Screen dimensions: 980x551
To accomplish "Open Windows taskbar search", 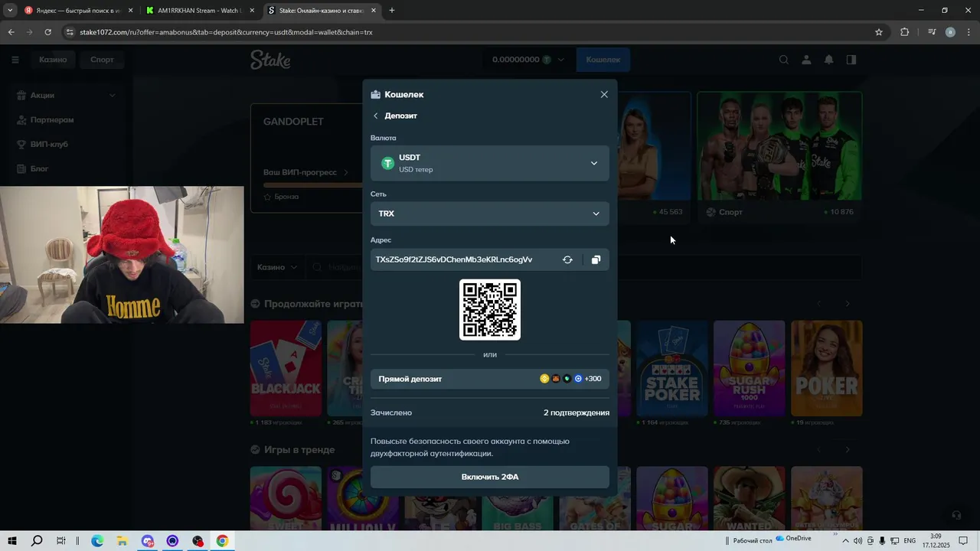I will (x=37, y=541).
